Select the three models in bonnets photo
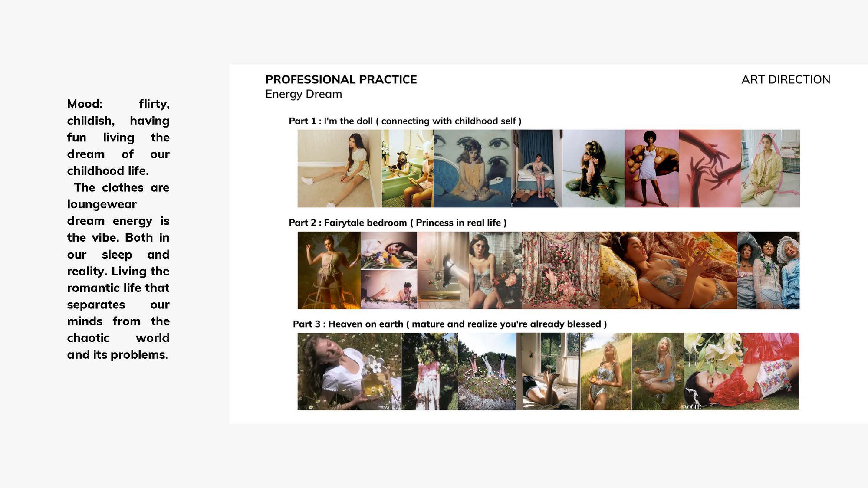Image resolution: width=868 pixels, height=488 pixels. pyautogui.click(x=768, y=270)
